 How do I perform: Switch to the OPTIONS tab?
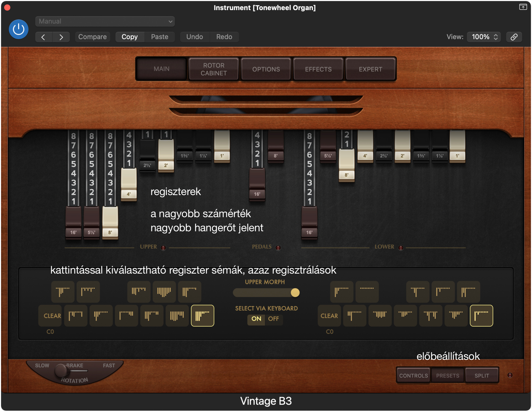click(266, 69)
